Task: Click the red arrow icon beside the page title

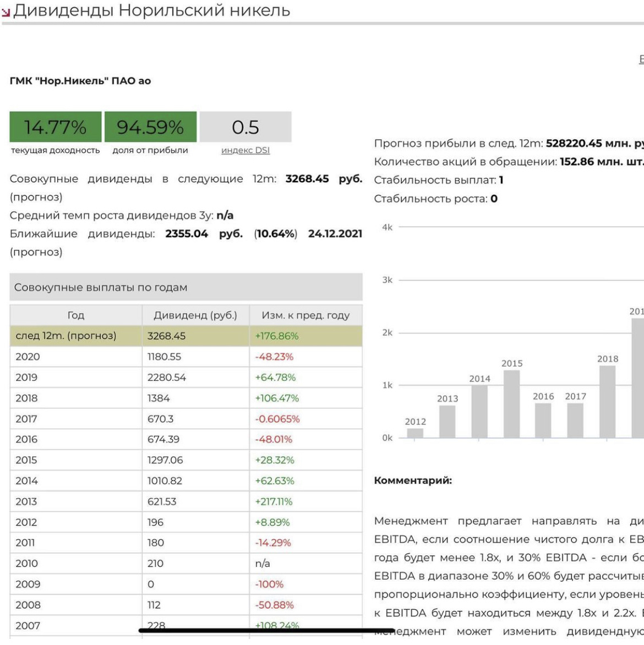Action: [6, 13]
